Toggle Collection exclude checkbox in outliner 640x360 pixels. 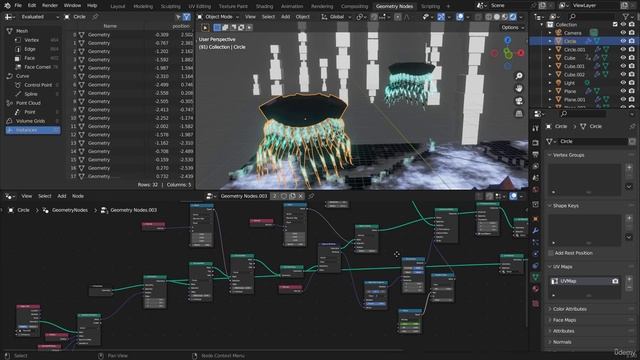click(615, 24)
